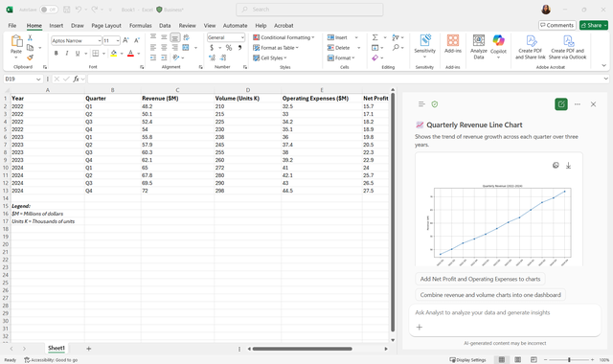Click Find and Select magnifier icon
The image size is (613, 364).
pos(396,47)
